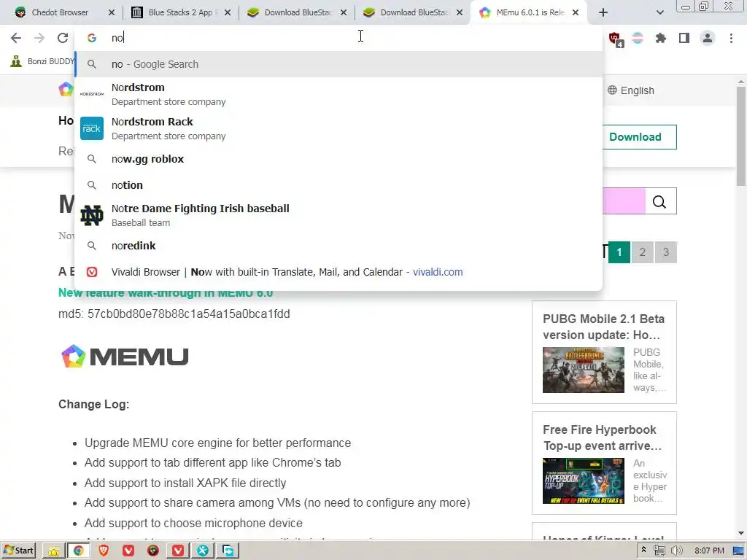Open the Vivaldi Browser vivaldi.com suggestion
This screenshot has height=560, width=747.
coord(338,272)
